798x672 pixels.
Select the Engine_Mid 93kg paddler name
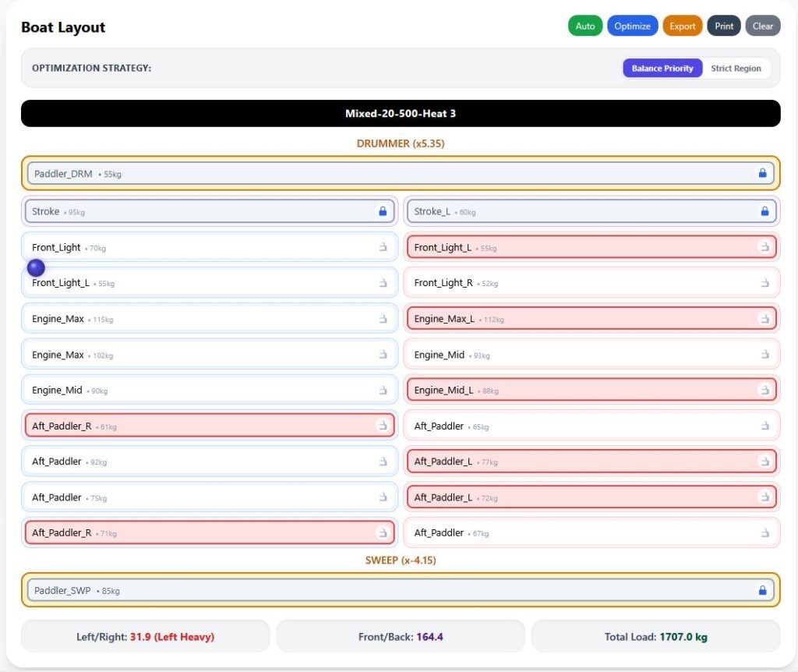440,355
